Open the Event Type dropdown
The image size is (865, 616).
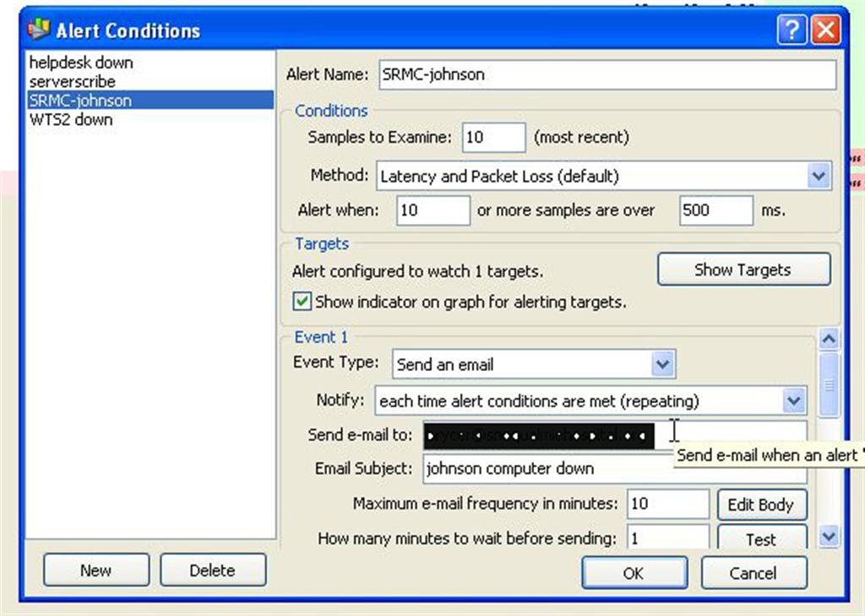coord(662,365)
